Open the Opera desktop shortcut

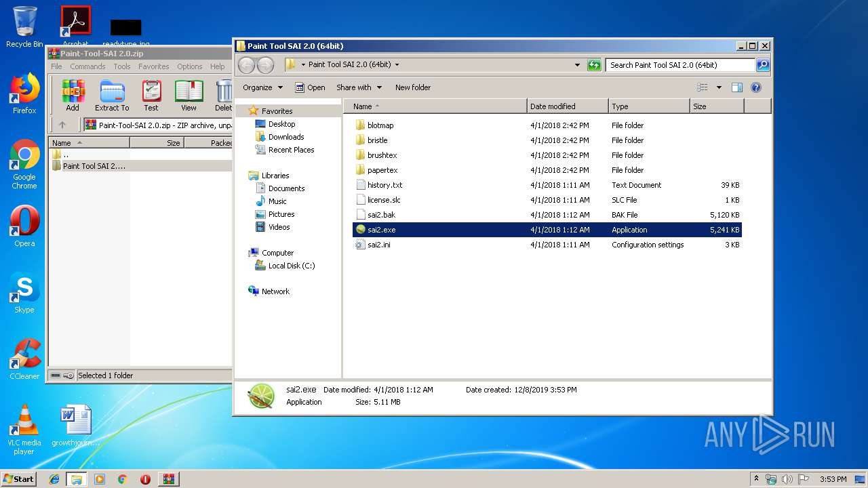tap(24, 226)
